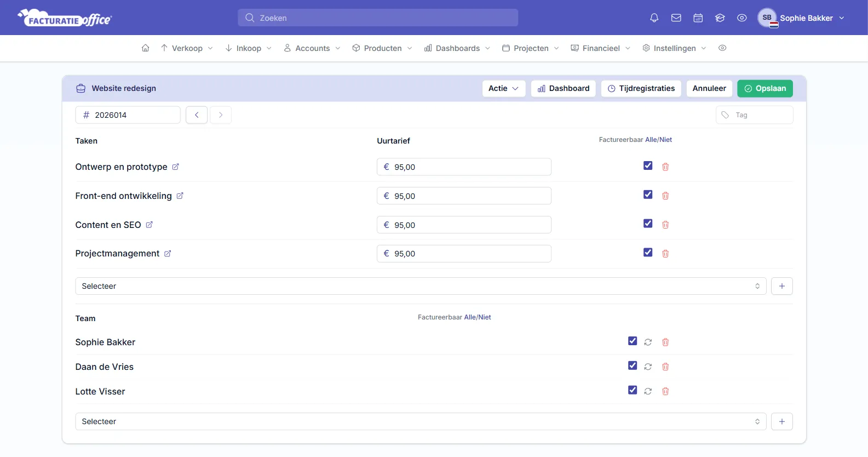Screen dimensions: 868x457
Task: Remove Lotte Visser from team
Action: (x=665, y=391)
